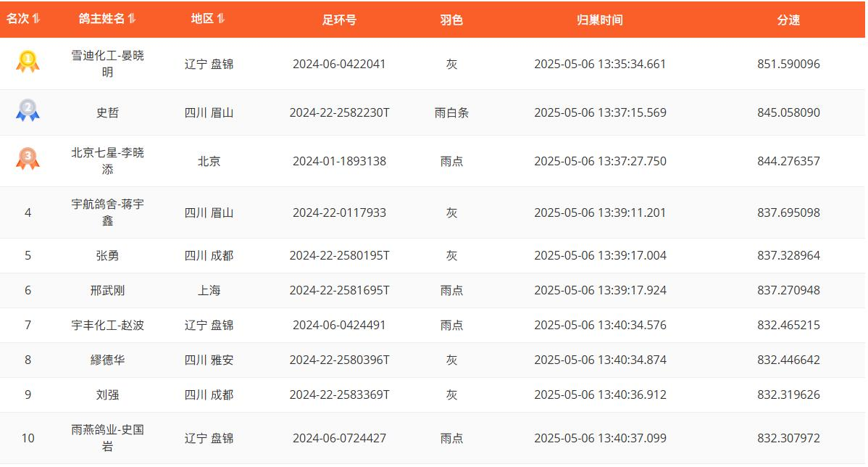Click owner 北京七星-李晓添

(107, 161)
